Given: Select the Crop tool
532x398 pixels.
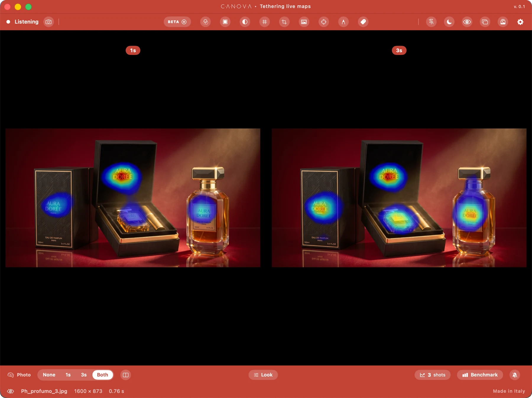Looking at the screenshot, I should (284, 22).
